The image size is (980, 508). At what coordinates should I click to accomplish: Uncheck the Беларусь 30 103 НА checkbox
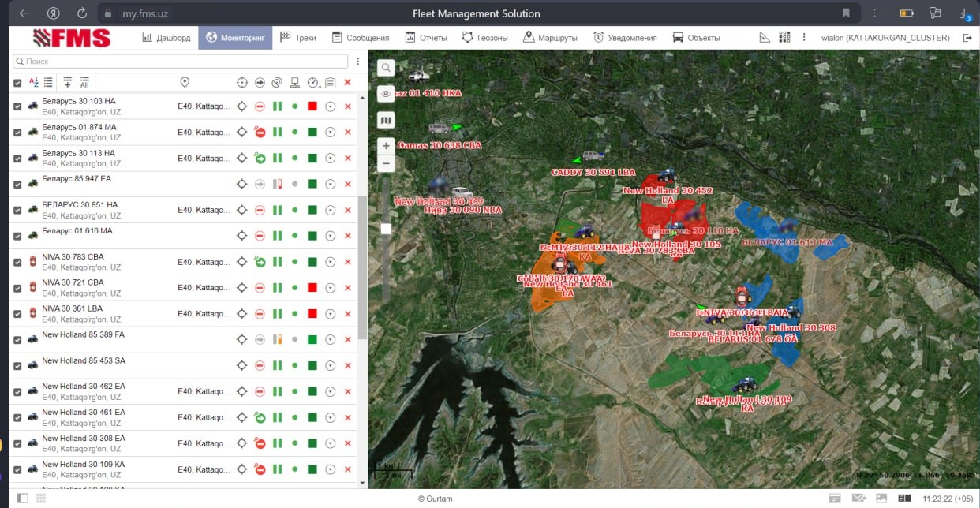17,106
